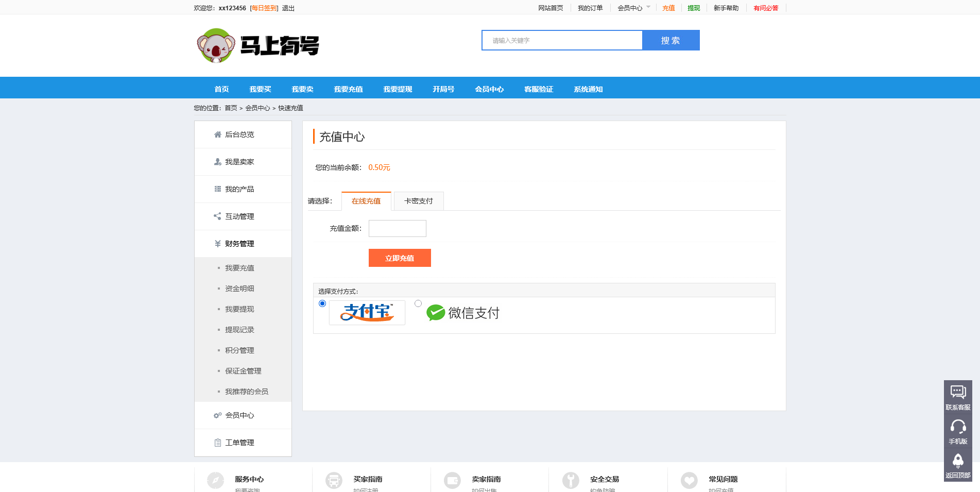Click the orange 充值 top-bar link

[x=668, y=8]
